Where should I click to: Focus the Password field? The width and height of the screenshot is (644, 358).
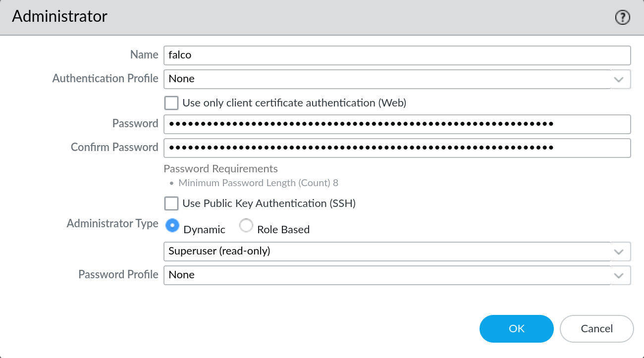[x=396, y=124]
